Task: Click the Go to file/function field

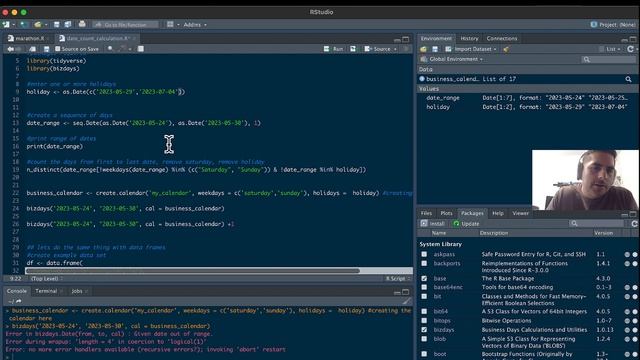Action: tap(125, 24)
